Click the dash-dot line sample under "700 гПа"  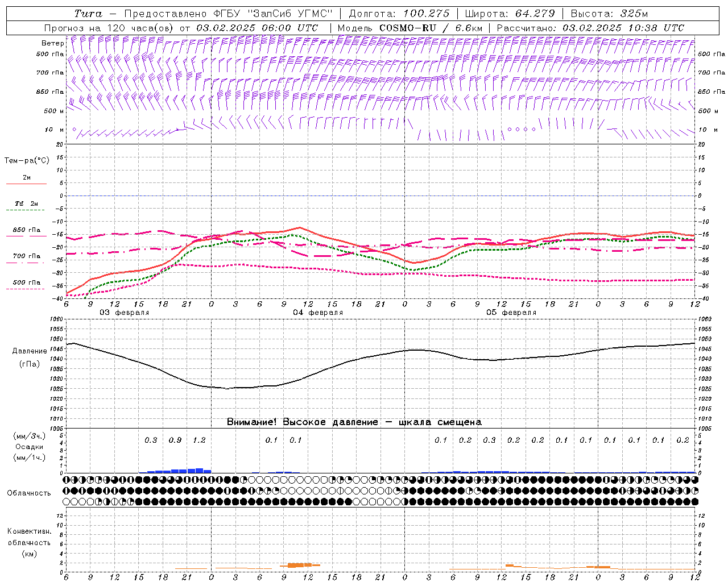[26, 263]
